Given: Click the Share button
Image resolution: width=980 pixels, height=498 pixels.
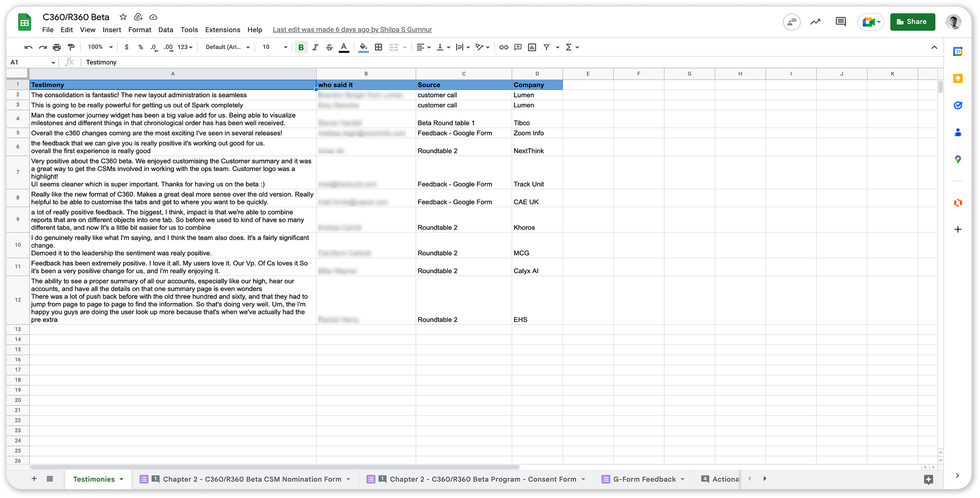Looking at the screenshot, I should pyautogui.click(x=912, y=22).
